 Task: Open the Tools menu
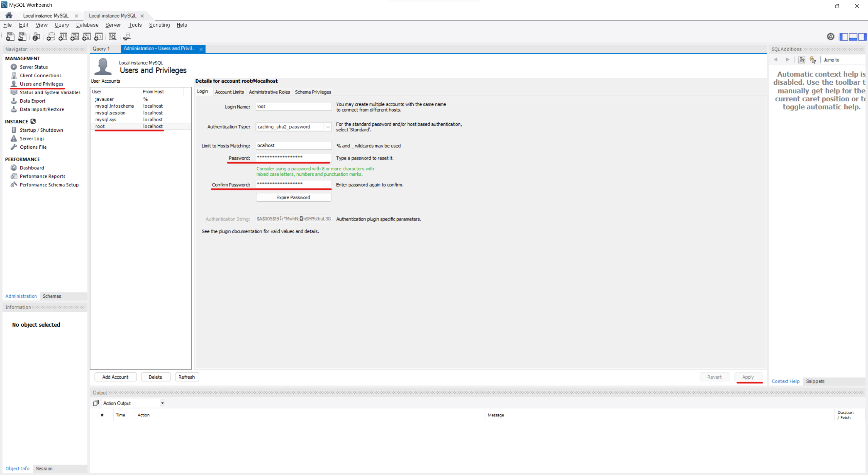click(135, 25)
